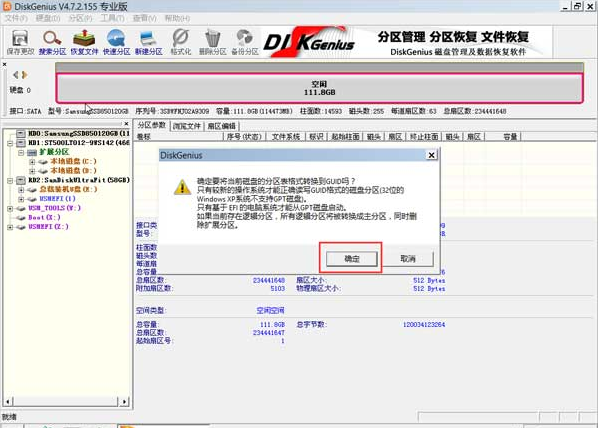Click the 删除分区 delete partition icon
Image resolution: width=598 pixels, height=428 pixels.
click(212, 42)
